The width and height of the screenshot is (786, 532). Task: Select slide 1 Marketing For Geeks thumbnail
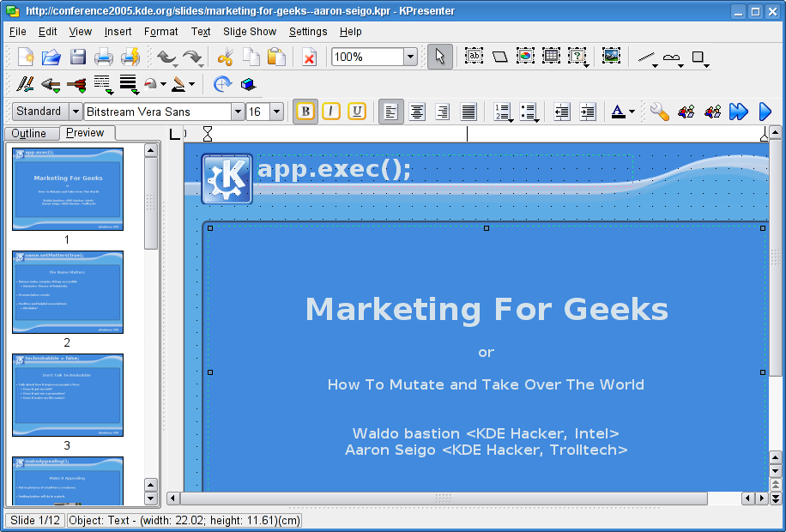(x=68, y=189)
